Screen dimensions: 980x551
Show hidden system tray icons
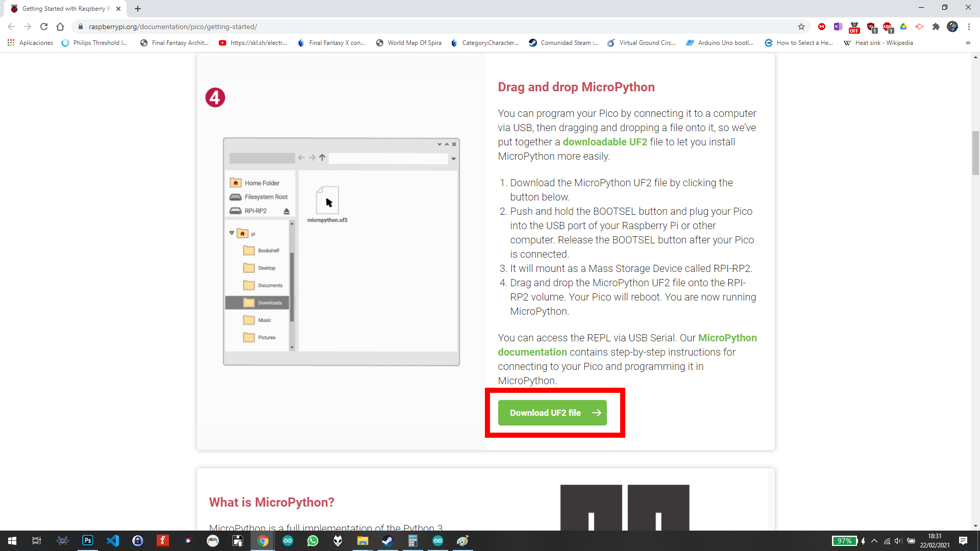pos(874,541)
